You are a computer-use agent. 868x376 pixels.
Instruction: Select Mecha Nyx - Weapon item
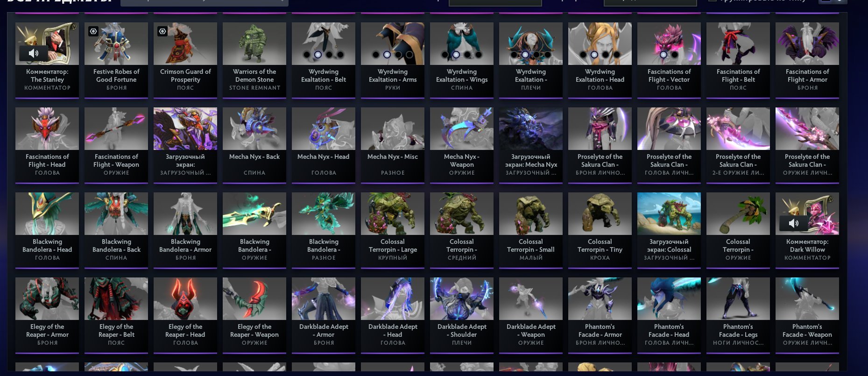pyautogui.click(x=462, y=145)
